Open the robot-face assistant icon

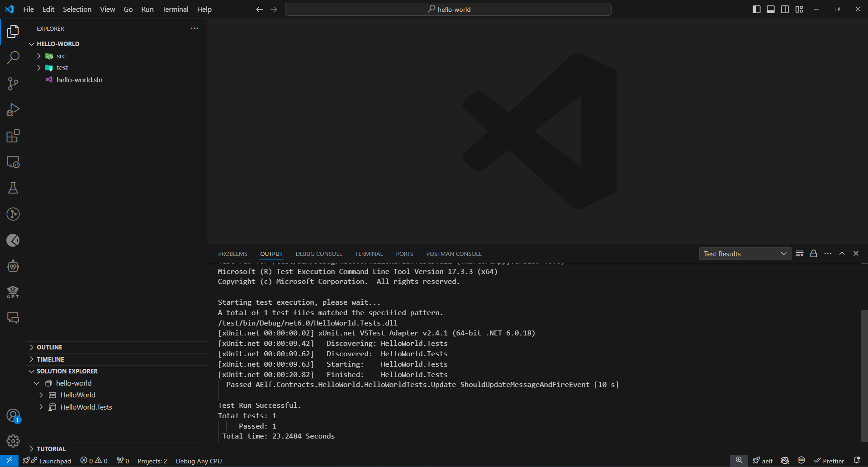click(13, 266)
